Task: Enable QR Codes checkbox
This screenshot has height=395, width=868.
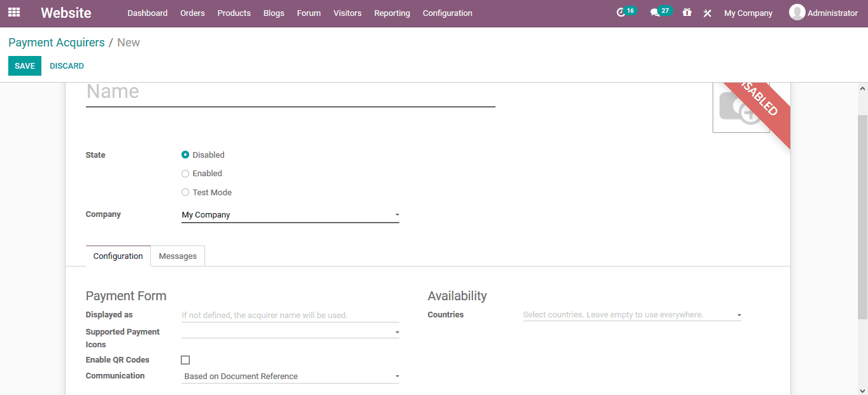Action: pos(185,359)
